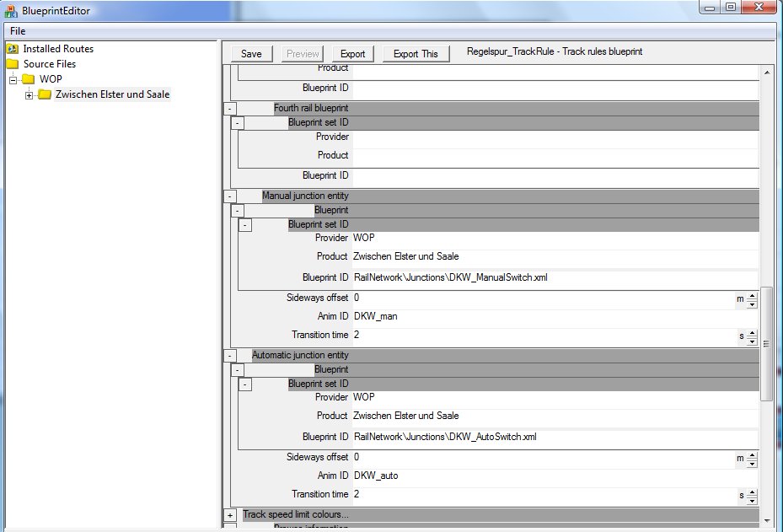Click the BlueprintEditor title bar app icon
This screenshot has width=783, height=532.
pyautogui.click(x=10, y=10)
